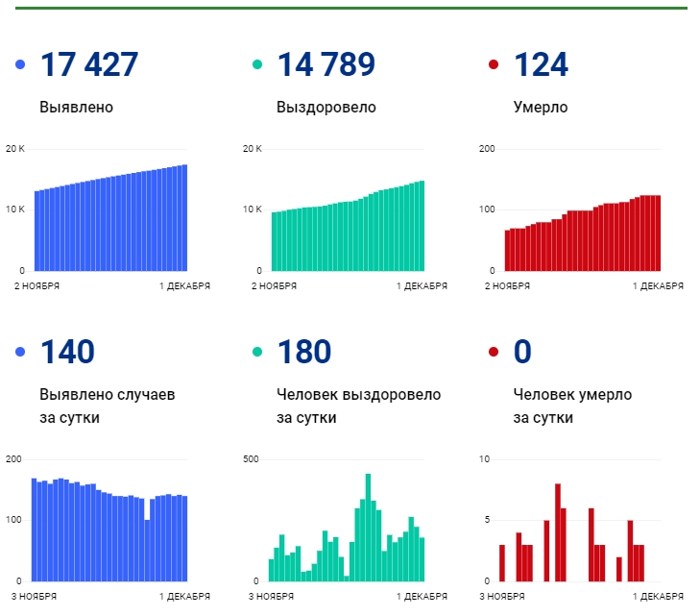The height and width of the screenshot is (616, 700).
Task: Click the 5 axis label on daily deaths chart
Action: click(x=487, y=520)
